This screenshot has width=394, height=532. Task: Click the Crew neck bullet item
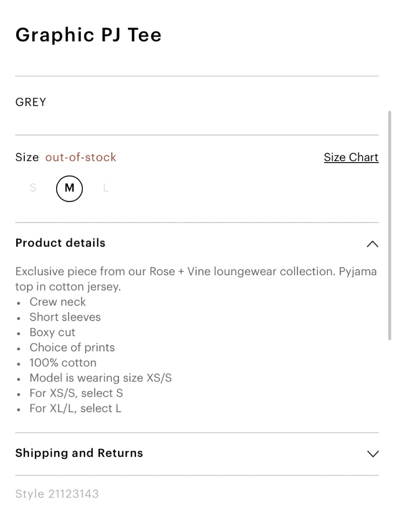point(58,302)
